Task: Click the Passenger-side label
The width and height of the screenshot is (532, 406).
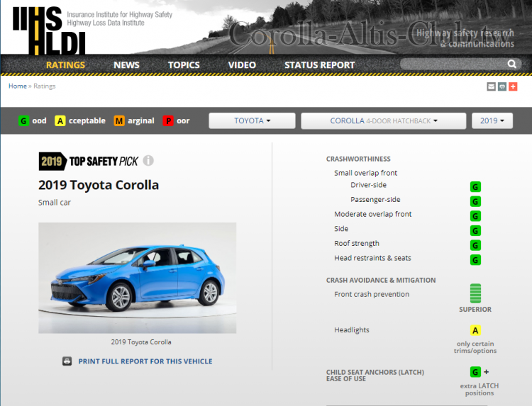Action: point(375,199)
